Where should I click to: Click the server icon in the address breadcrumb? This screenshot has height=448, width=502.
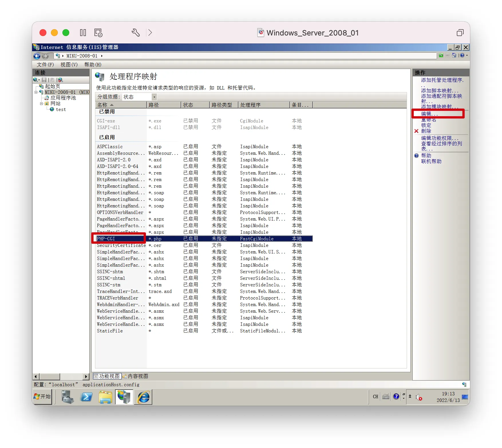click(x=58, y=56)
